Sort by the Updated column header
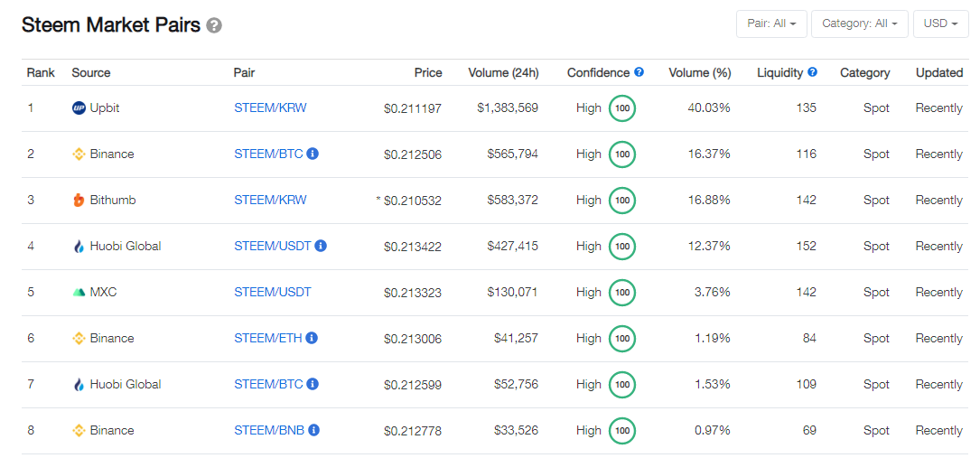This screenshot has width=980, height=458. (939, 72)
